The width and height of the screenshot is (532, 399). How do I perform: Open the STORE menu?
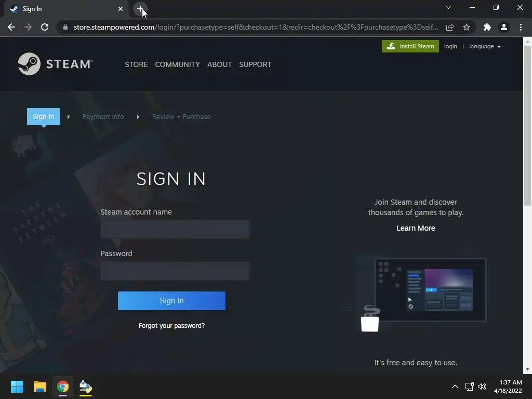[x=136, y=64]
